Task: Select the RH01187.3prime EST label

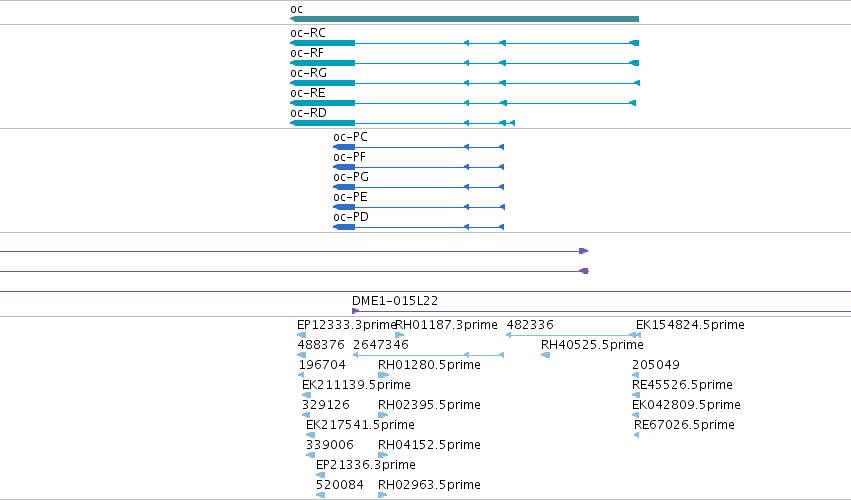Action: pyautogui.click(x=446, y=325)
